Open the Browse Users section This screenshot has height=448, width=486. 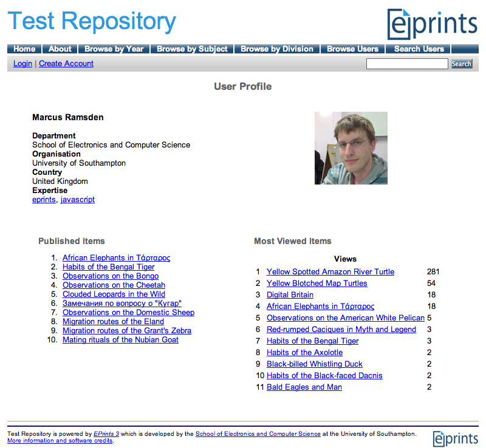point(352,49)
